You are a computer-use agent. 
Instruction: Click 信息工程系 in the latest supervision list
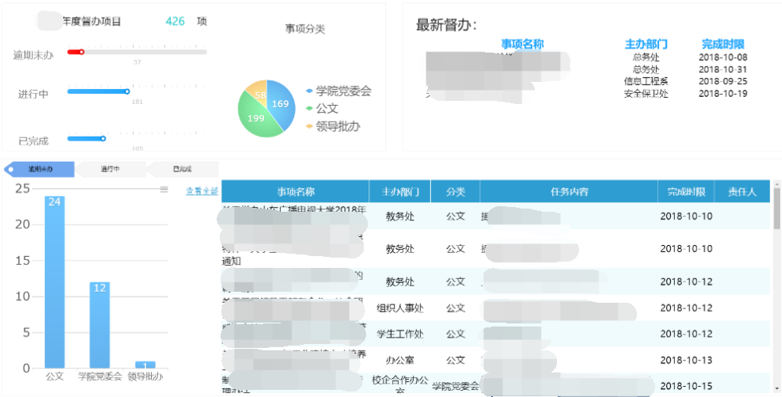coord(646,81)
